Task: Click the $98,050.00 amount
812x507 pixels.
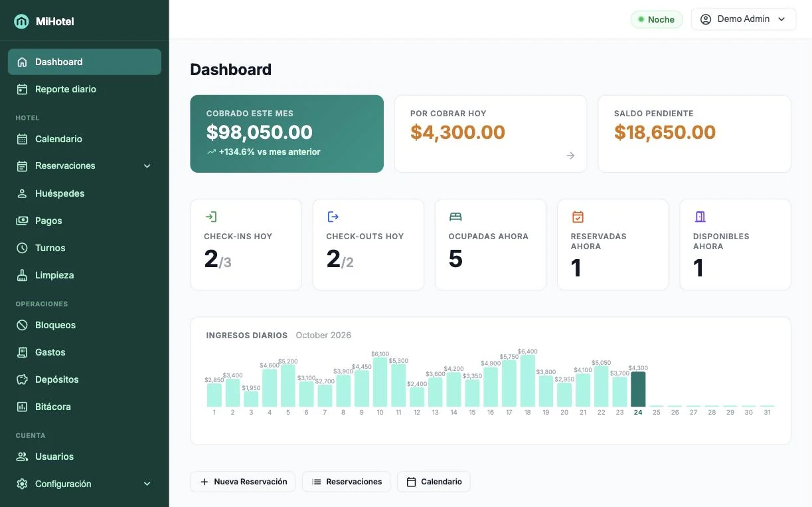Action: click(x=260, y=132)
